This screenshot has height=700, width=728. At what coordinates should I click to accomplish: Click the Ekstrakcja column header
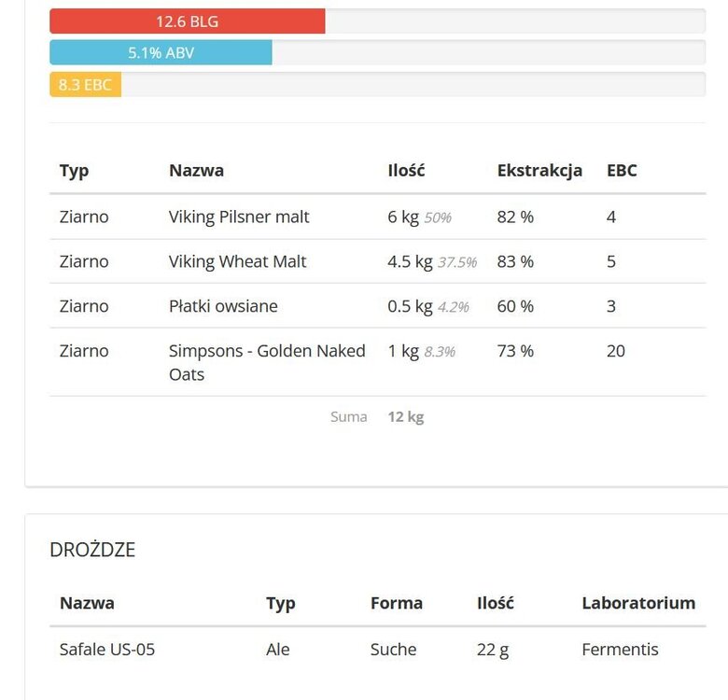click(539, 171)
